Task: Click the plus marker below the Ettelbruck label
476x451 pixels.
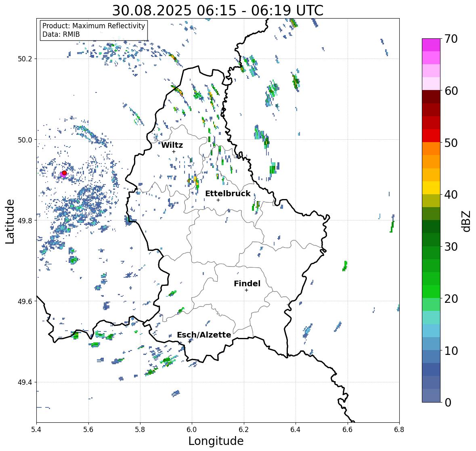Action: pyautogui.click(x=218, y=200)
